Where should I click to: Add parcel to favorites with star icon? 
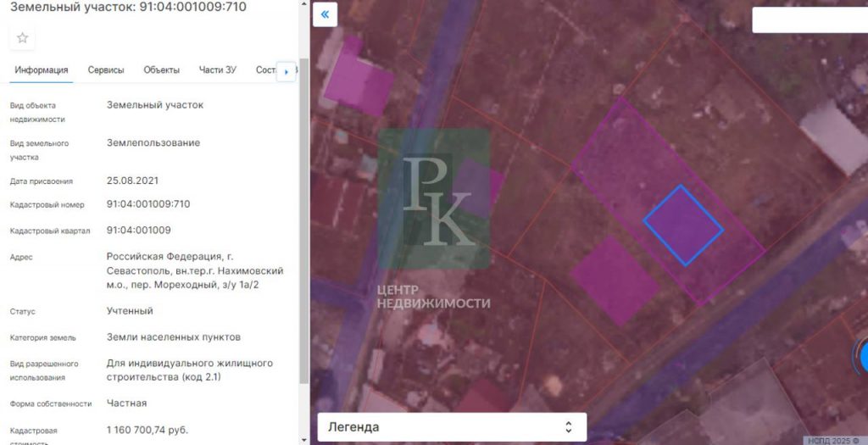pos(22,37)
